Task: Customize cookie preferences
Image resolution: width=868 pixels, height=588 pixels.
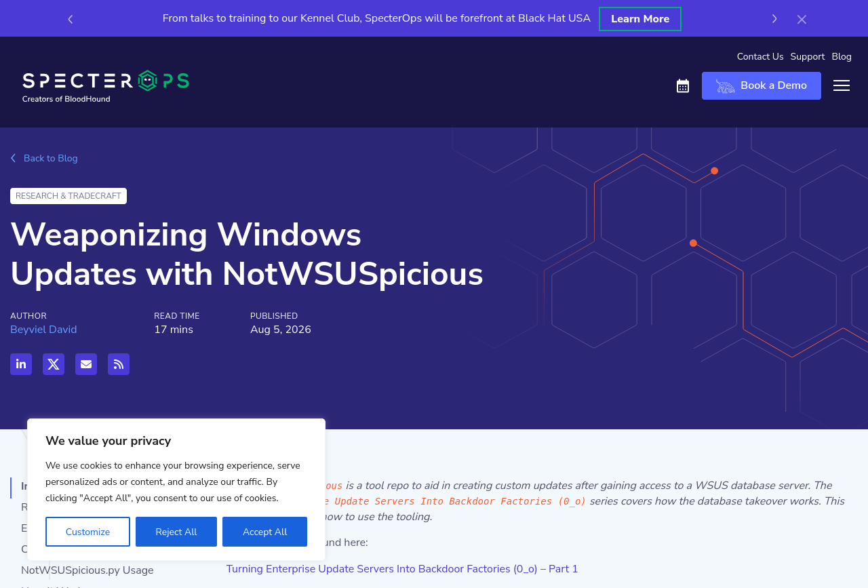Action: (x=87, y=532)
